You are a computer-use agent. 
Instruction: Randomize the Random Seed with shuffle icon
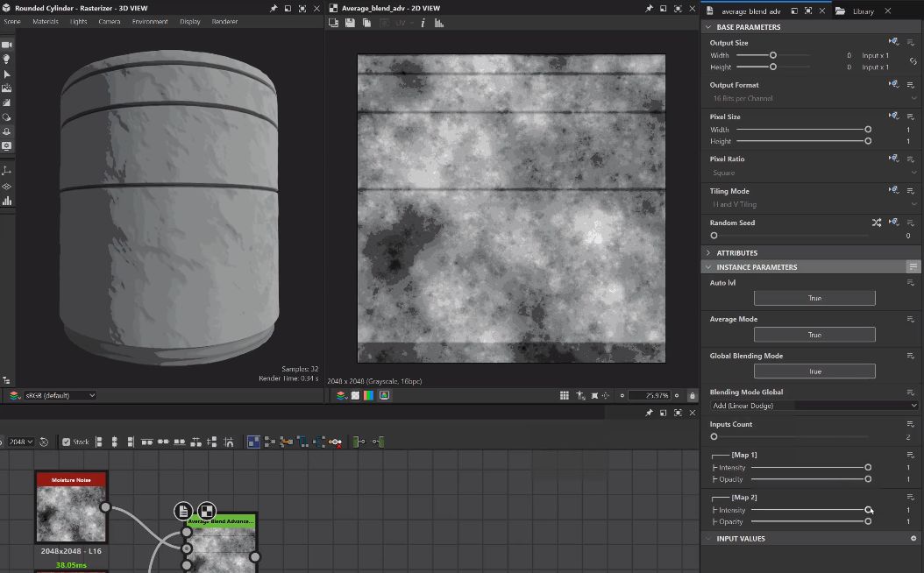point(876,223)
